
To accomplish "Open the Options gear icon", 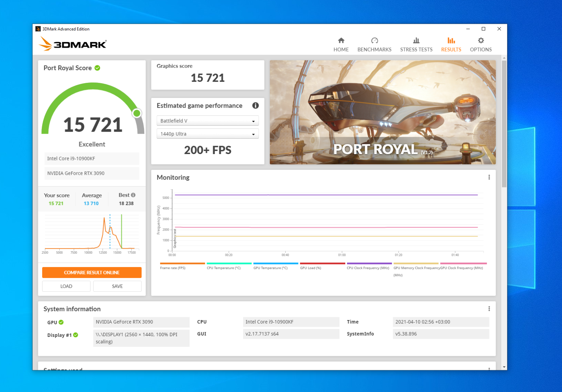I will point(481,40).
